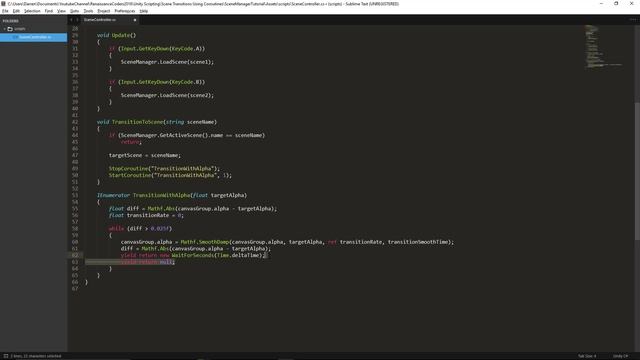This screenshot has height=360, width=640.
Task: Open the Edit menu
Action: pos(16,11)
